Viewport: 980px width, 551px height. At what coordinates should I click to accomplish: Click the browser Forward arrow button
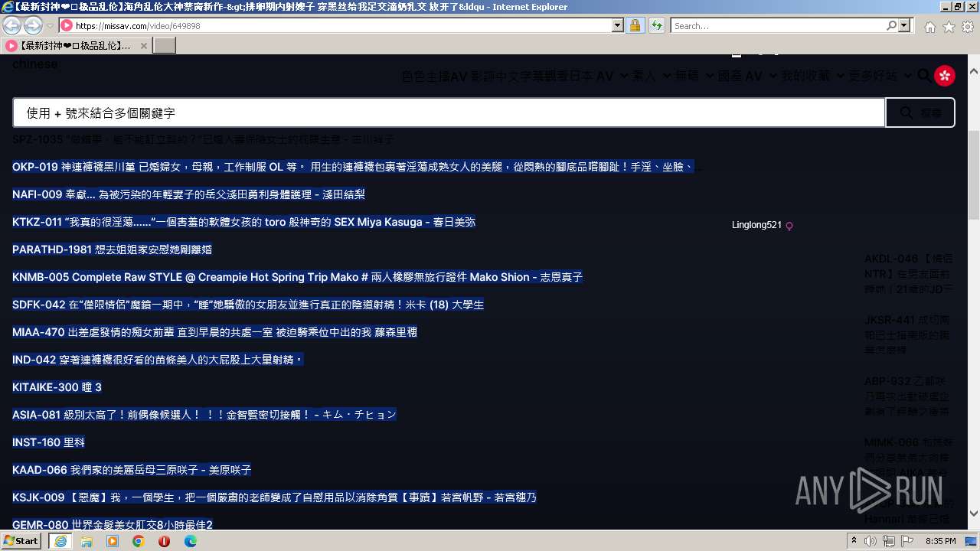tap(33, 25)
